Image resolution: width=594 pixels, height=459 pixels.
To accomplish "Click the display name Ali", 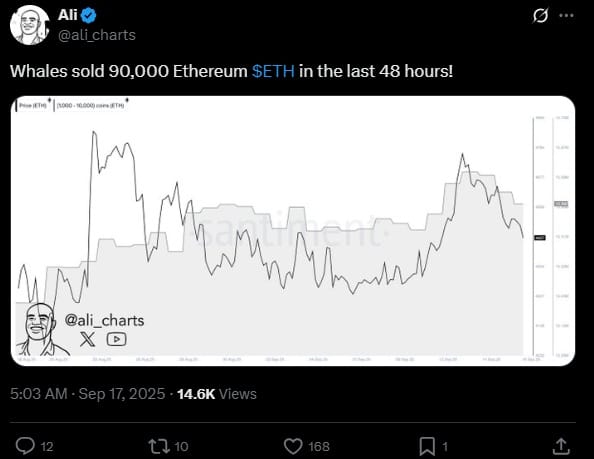I will 67,15.
